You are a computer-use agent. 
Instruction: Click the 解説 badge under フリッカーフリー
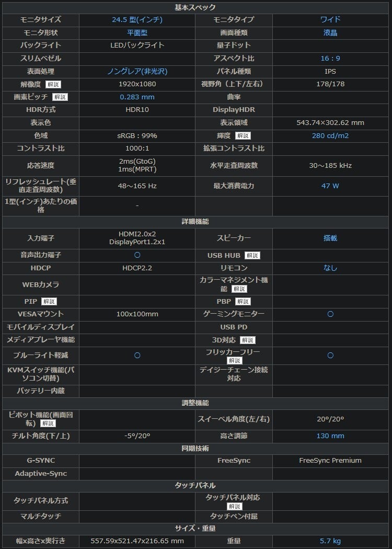point(234,361)
